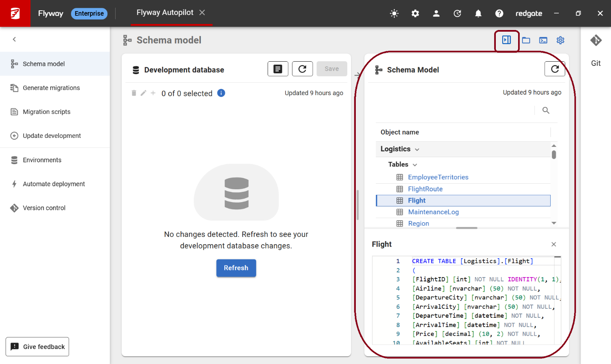Select the MaintenanceLog table
The width and height of the screenshot is (611, 364).
pyautogui.click(x=433, y=212)
